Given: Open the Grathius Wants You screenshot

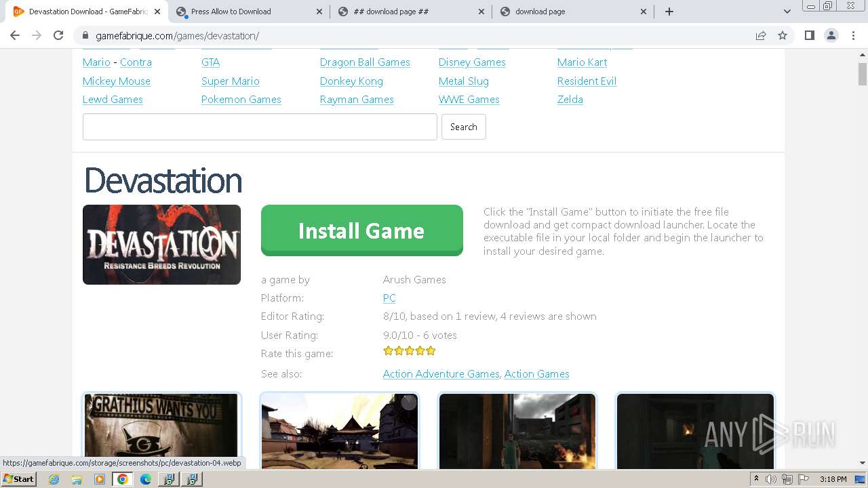Looking at the screenshot, I should coord(161,430).
